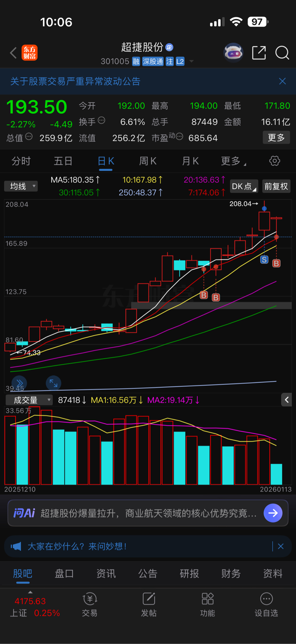The width and height of the screenshot is (296, 644).
Task: Tap the 问Ai question text field
Action: 149,513
